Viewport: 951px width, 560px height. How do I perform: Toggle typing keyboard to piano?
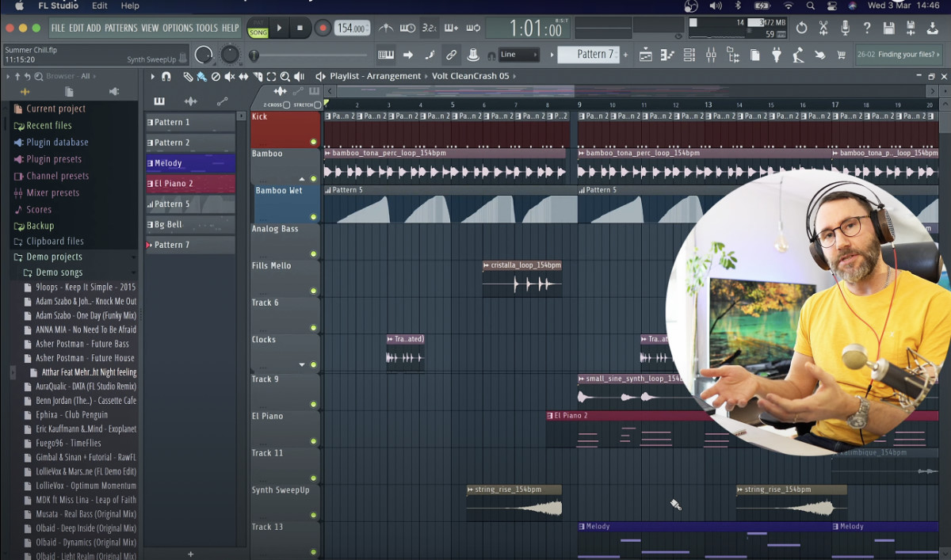point(385,55)
